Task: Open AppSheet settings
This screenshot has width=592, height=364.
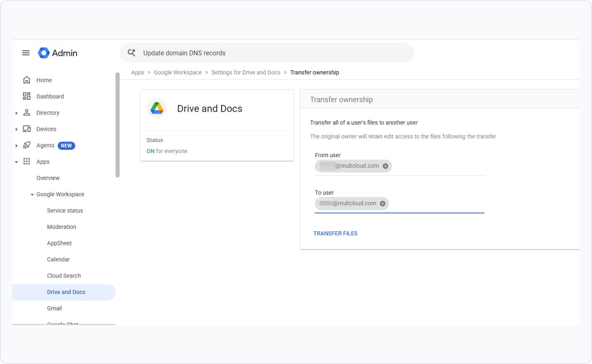Action: coord(59,243)
